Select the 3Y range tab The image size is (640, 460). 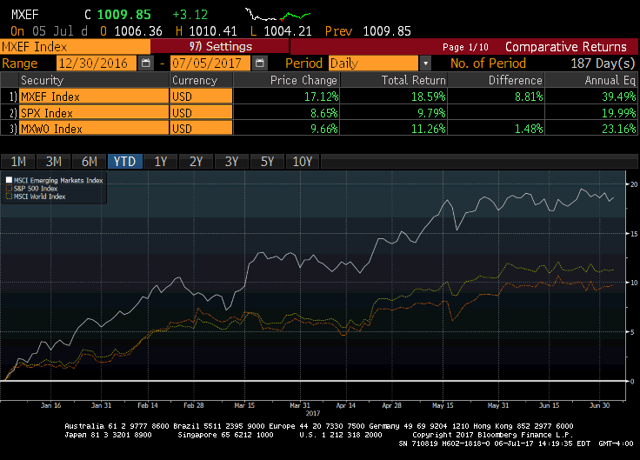tap(231, 162)
